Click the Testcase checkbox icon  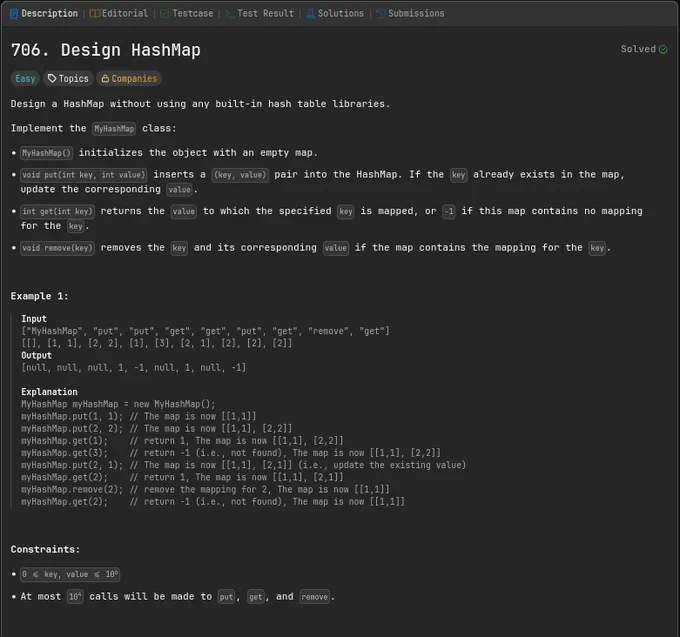164,14
